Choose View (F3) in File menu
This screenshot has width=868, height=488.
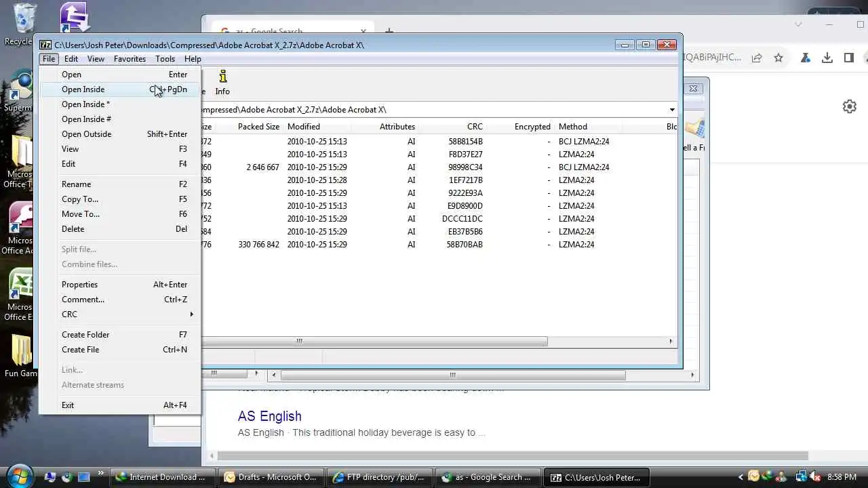pos(120,149)
